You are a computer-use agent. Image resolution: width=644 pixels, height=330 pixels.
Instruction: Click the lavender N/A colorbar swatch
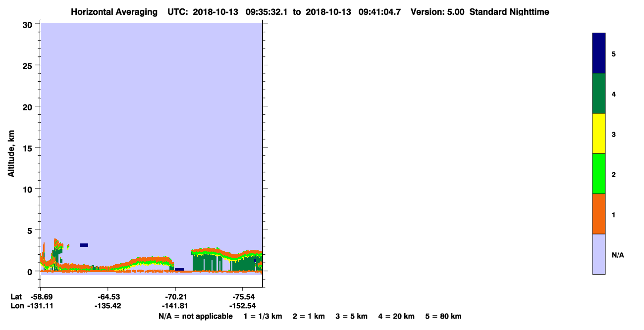(x=599, y=254)
